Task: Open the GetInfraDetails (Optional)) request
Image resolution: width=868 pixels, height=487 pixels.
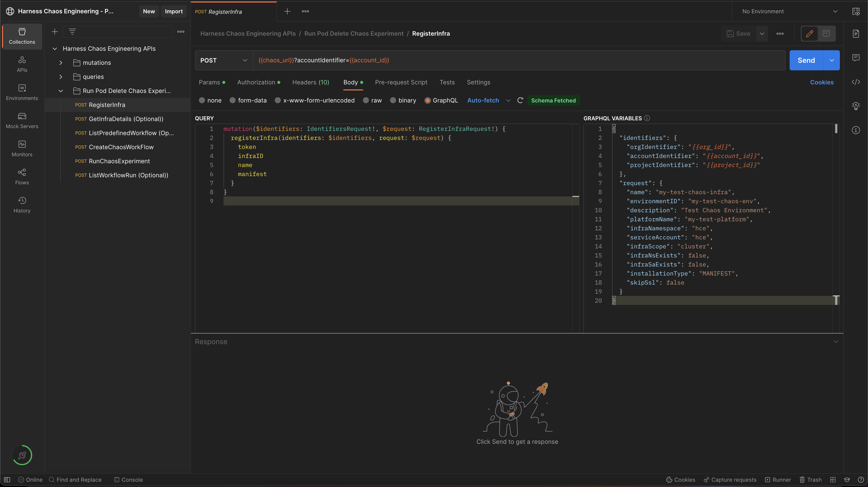Action: [x=126, y=119]
